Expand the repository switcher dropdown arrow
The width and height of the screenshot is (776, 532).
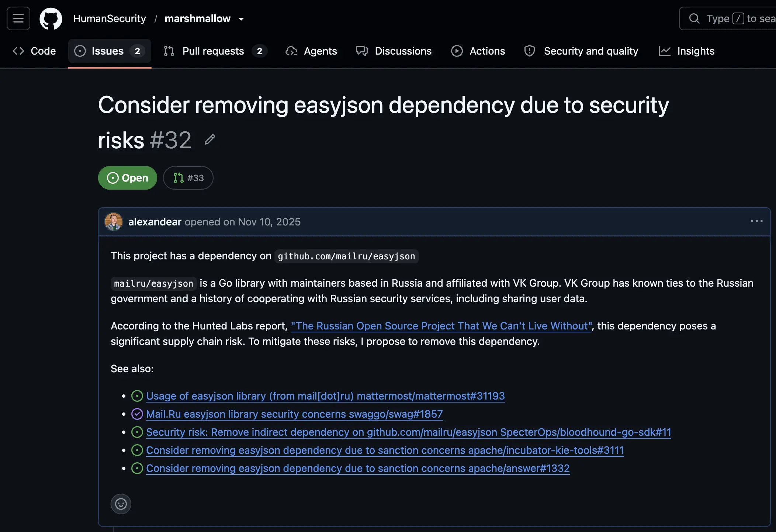(x=241, y=19)
